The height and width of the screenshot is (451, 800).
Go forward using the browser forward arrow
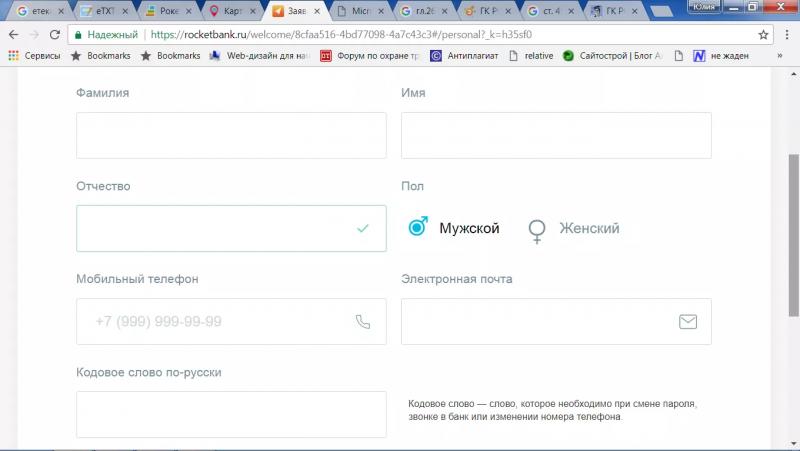[34, 35]
